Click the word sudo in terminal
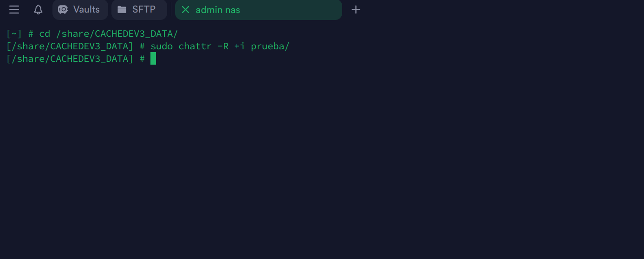This screenshot has width=644, height=259. click(x=162, y=46)
